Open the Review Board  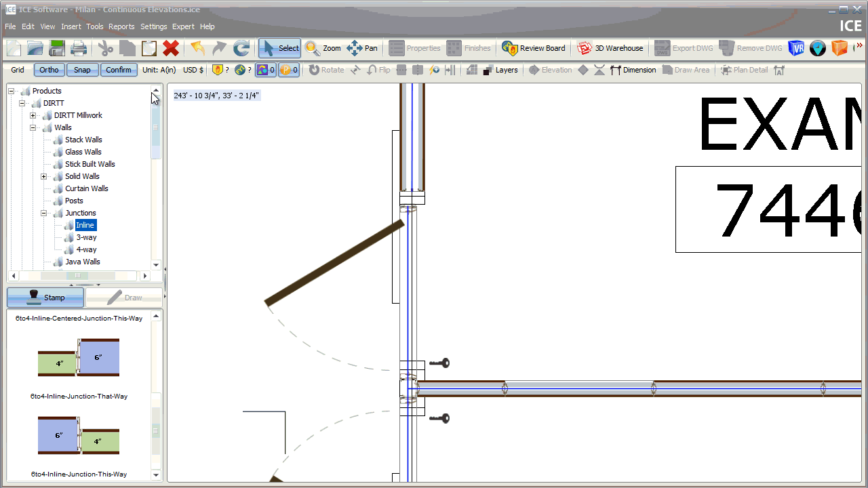coord(534,48)
